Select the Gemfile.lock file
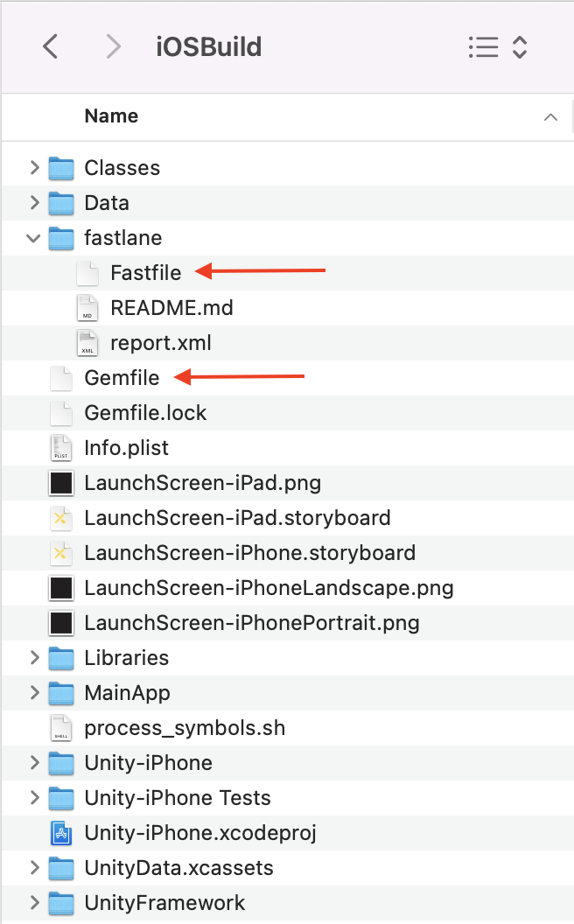 point(145,413)
